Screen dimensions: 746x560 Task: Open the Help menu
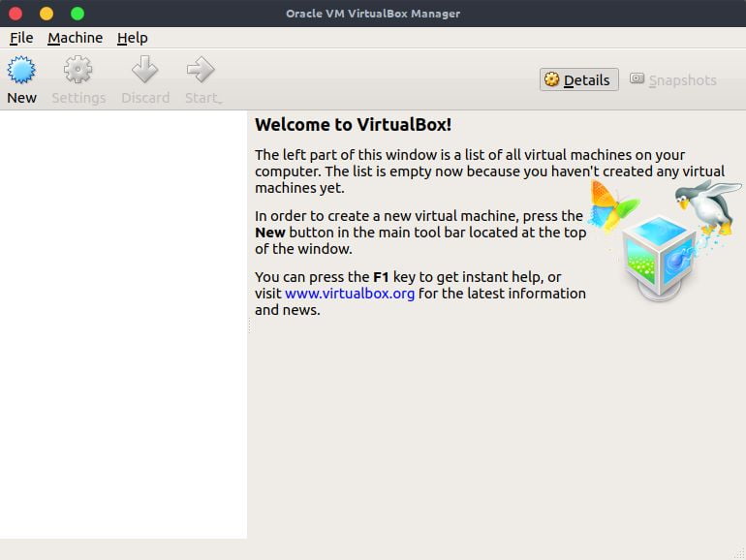[x=133, y=38]
